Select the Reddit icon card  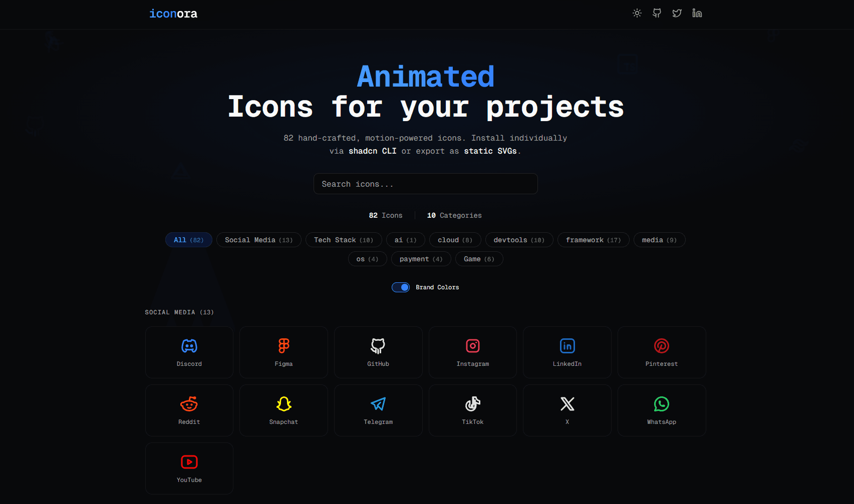[189, 410]
